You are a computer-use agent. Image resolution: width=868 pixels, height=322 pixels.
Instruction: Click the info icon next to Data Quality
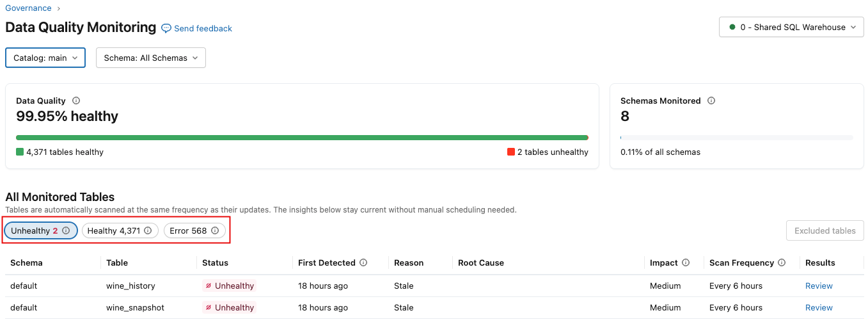click(76, 101)
